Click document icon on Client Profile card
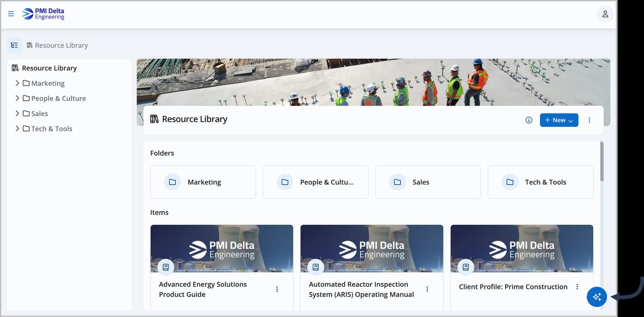The image size is (644, 317). pyautogui.click(x=466, y=267)
